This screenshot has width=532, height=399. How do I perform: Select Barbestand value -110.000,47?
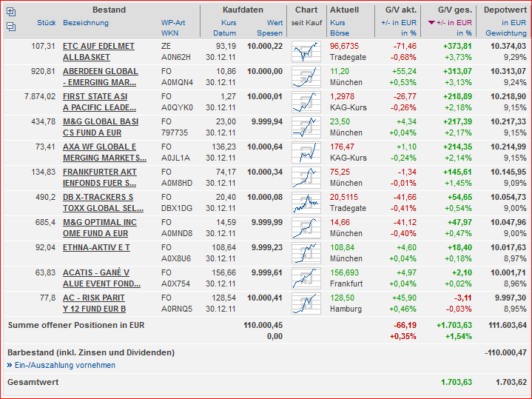tap(505, 353)
